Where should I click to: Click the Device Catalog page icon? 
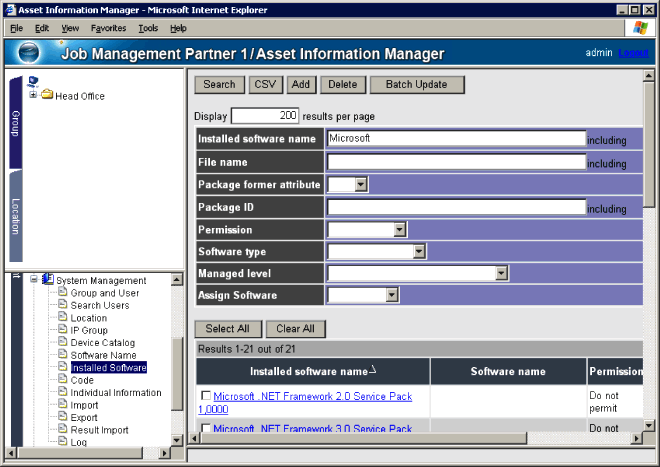point(62,343)
